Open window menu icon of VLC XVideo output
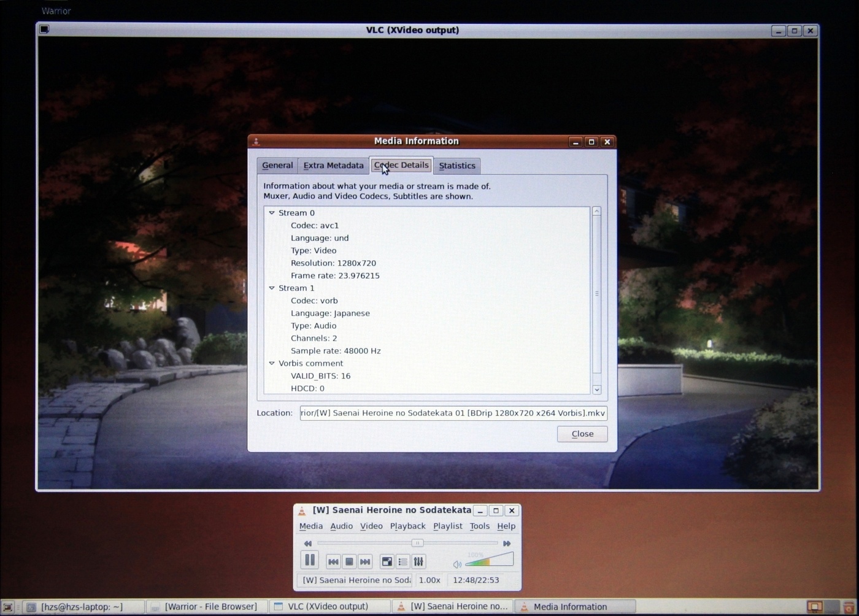Image resolution: width=859 pixels, height=616 pixels. 44,29
